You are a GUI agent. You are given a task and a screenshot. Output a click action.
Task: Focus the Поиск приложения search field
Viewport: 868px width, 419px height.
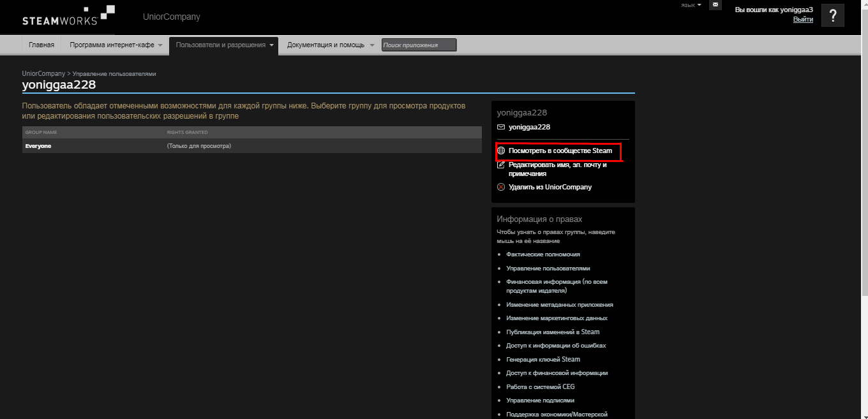click(x=419, y=45)
